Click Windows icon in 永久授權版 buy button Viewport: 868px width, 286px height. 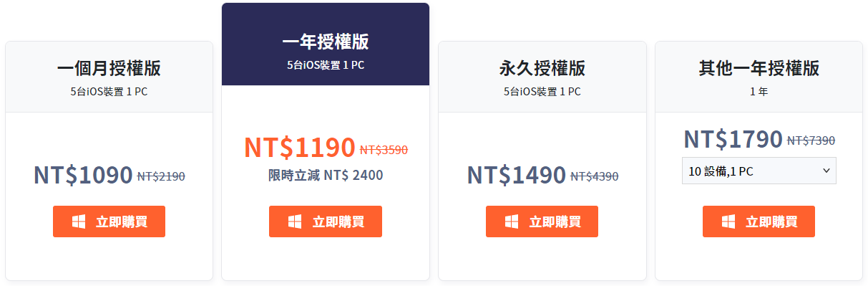point(512,221)
